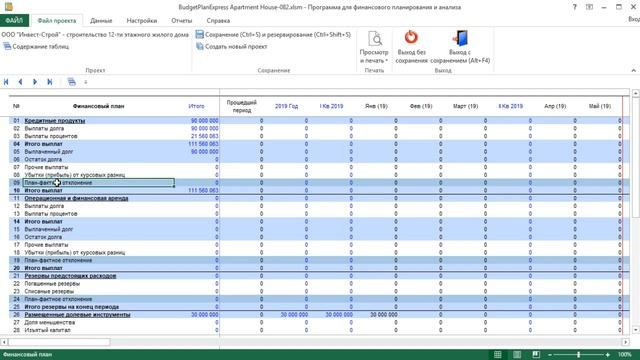Click the Май (19) column header
The image size is (640, 360).
tap(600, 106)
